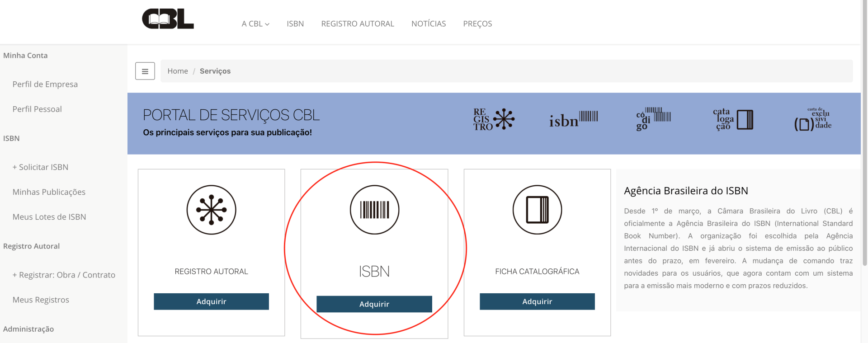Click Adquirir under ISBN card
This screenshot has height=343, width=868.
374,304
